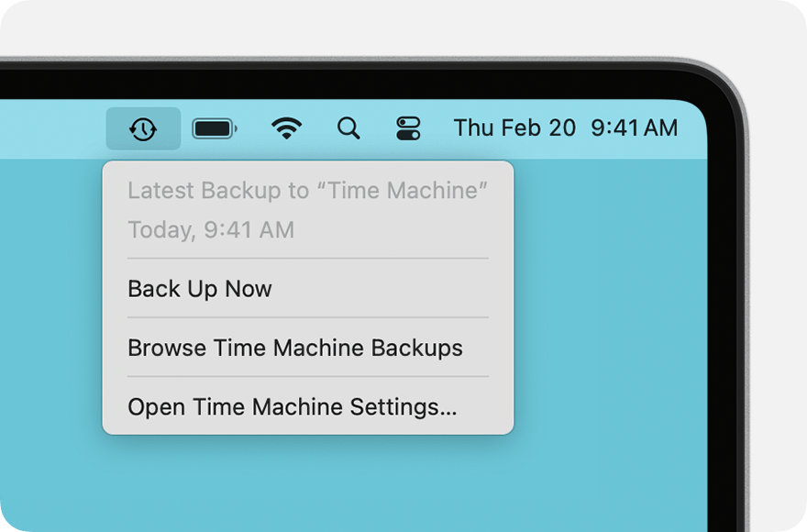Choose Browse Time Machine Backups
This screenshot has height=532, width=807.
pyautogui.click(x=294, y=348)
